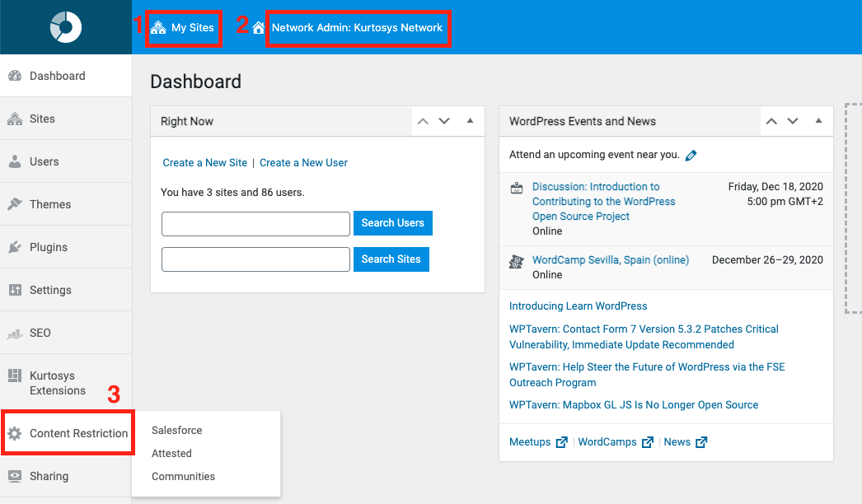The height and width of the screenshot is (504, 862).
Task: Click the Introducing Learn WordPress article link
Action: (578, 306)
